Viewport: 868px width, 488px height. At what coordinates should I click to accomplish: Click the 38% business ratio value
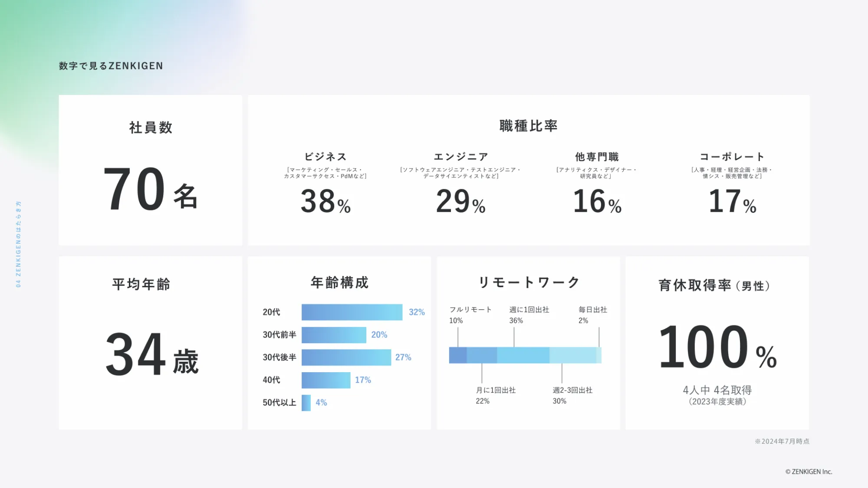(x=325, y=201)
